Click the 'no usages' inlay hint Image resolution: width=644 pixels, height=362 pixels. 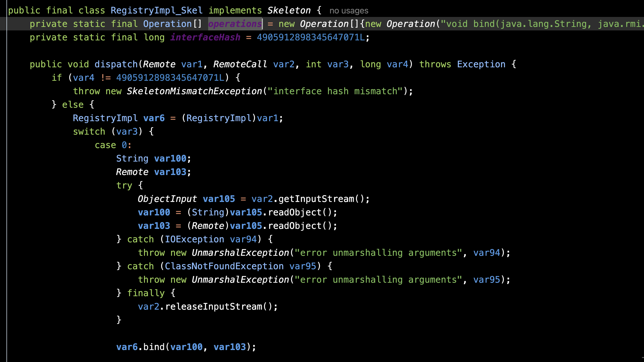[349, 11]
